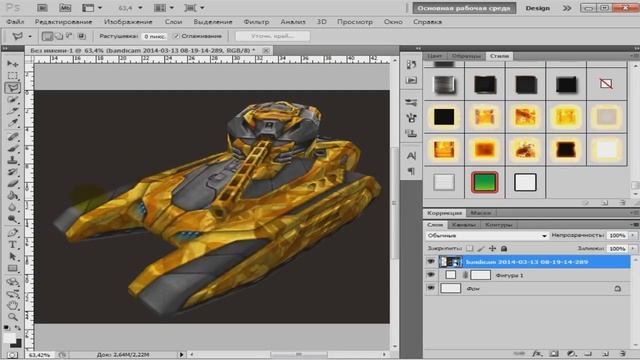
Task: Click the Уточн. край button
Action: tap(273, 36)
